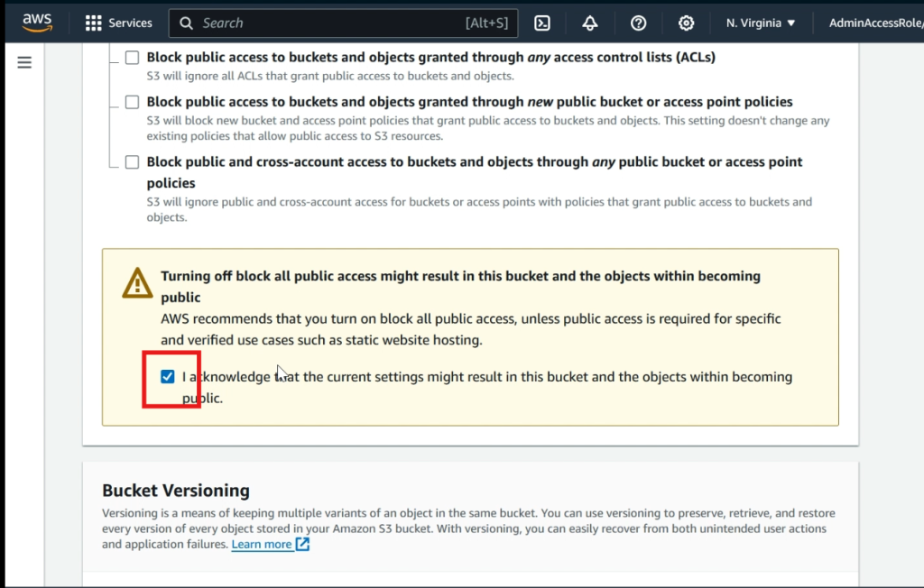924x588 pixels.
Task: Click the external link icon beside Learn more
Action: tap(303, 545)
